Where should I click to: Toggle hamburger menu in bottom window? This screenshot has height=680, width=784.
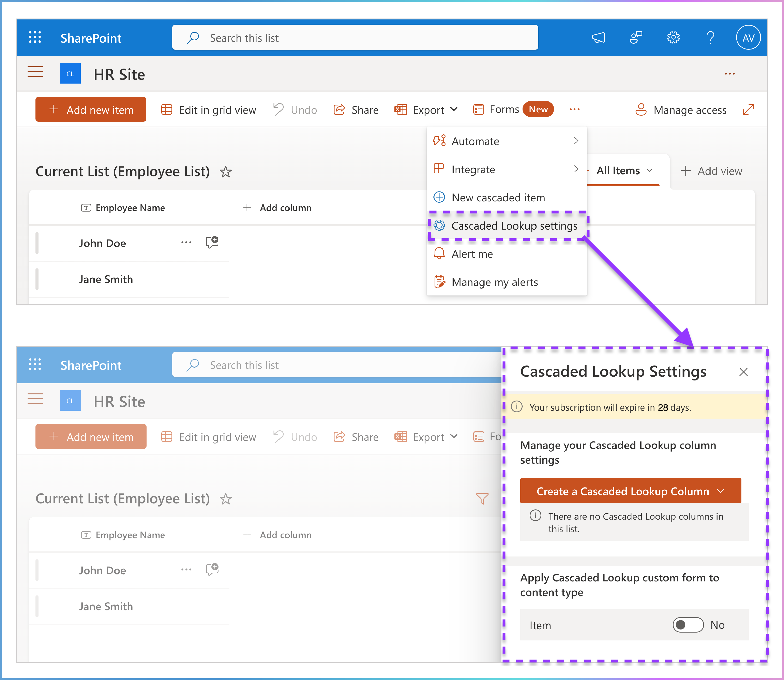pyautogui.click(x=35, y=399)
